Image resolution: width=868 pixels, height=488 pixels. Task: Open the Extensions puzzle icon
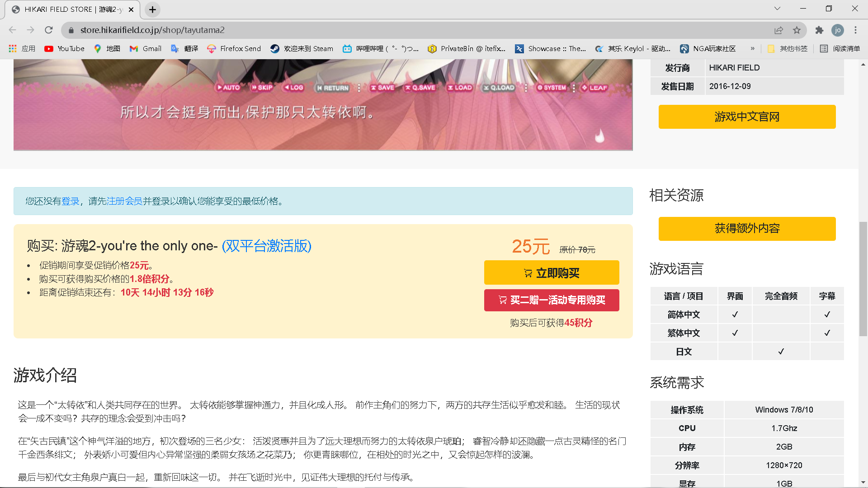[x=819, y=30]
